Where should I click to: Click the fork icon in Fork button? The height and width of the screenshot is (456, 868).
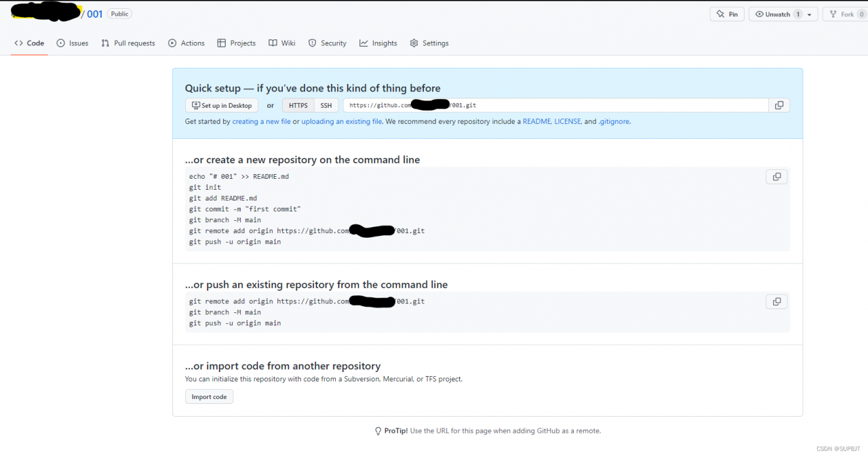(x=833, y=14)
